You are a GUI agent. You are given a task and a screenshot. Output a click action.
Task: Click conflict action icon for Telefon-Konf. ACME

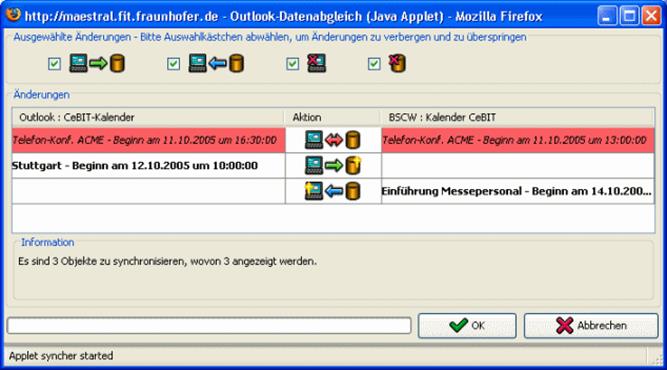pyautogui.click(x=333, y=140)
